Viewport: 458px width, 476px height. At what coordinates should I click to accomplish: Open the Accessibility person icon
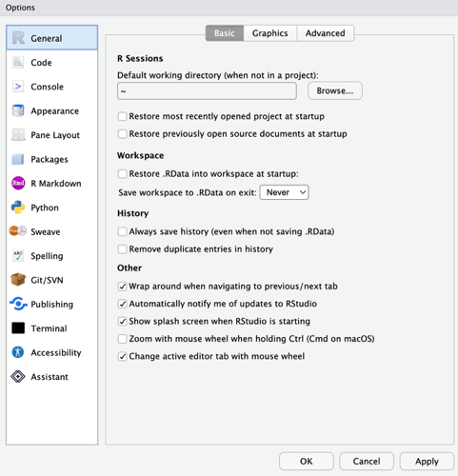coord(18,352)
